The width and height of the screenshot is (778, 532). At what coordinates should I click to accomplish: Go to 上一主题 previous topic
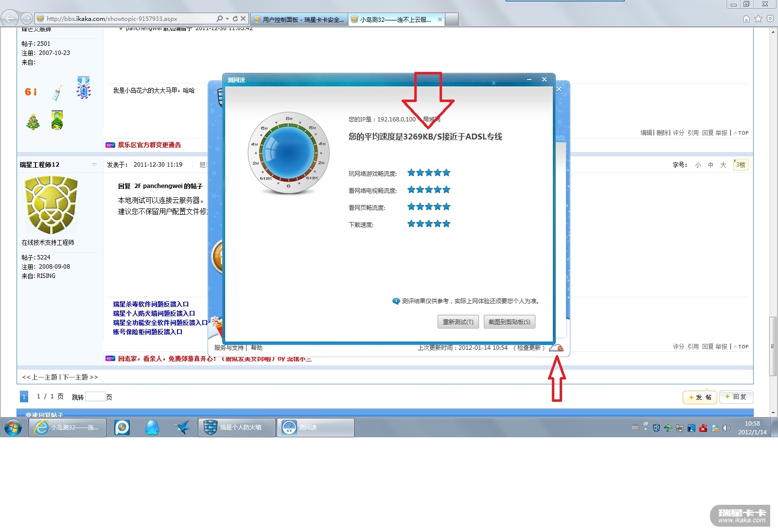[x=44, y=377]
